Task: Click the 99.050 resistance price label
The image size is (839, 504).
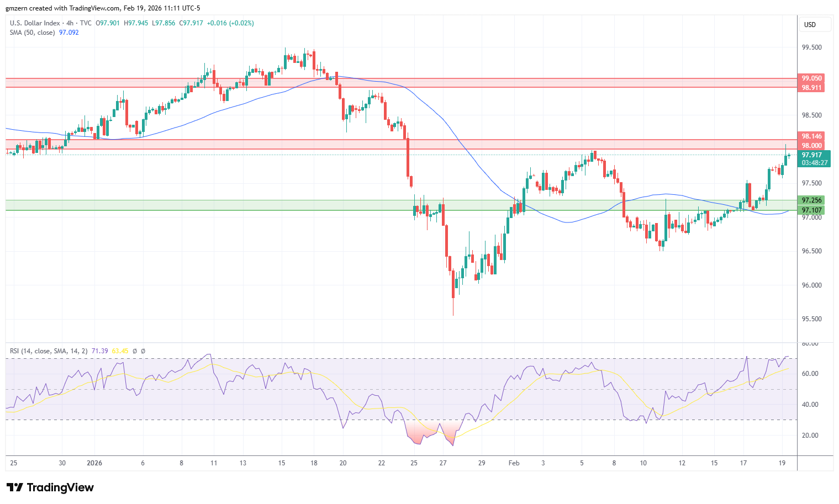Action: 811,78
